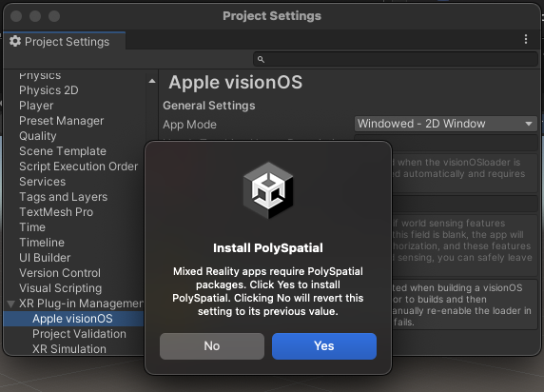Open Quality settings
Viewport: 544px width, 392px height.
pos(38,136)
